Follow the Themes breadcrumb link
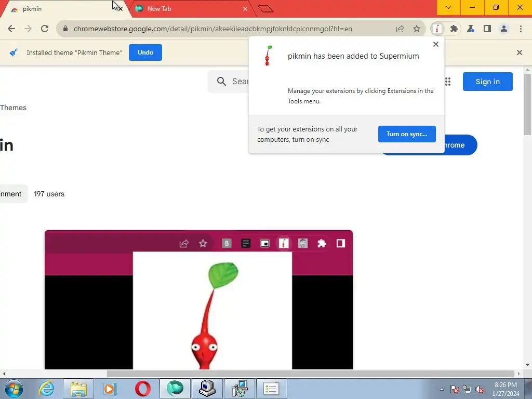Viewport: 532px width, 399px height. coord(13,108)
